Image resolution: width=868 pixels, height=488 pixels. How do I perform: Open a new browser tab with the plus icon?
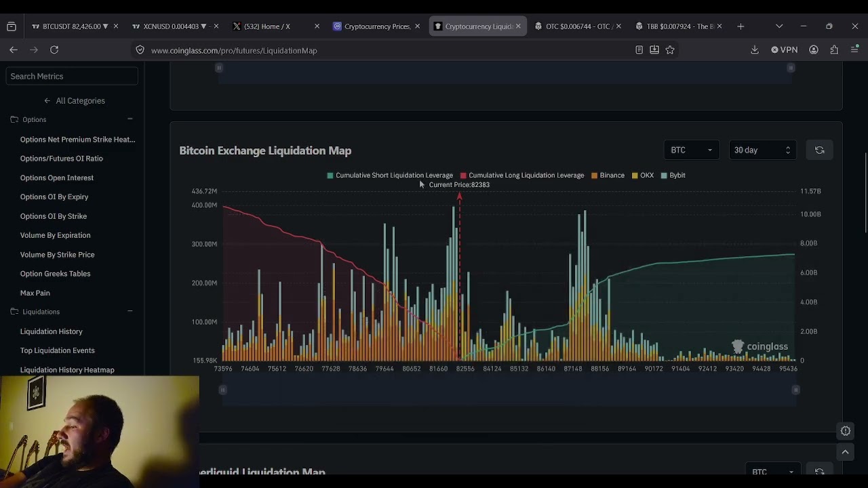click(x=741, y=26)
